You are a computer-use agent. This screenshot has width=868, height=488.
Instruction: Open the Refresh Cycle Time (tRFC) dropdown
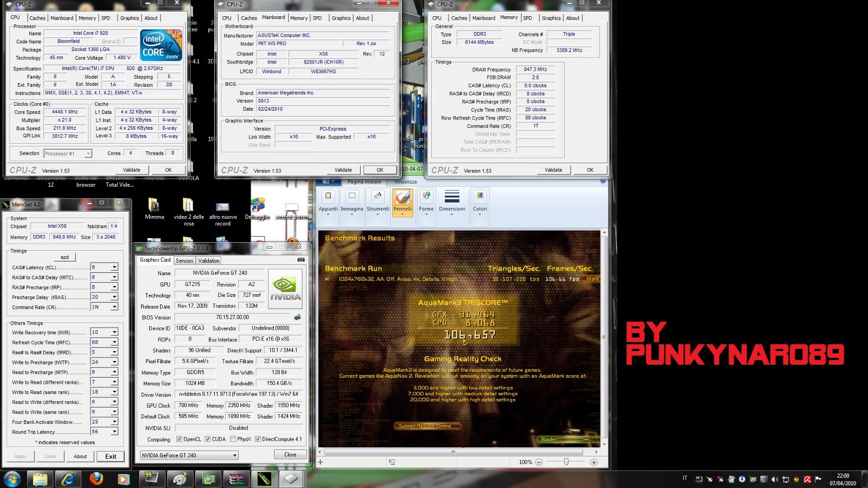point(114,342)
